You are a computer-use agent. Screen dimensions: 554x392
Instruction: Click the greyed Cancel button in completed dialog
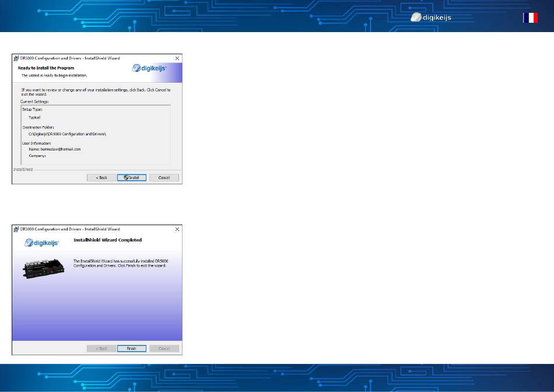click(164, 348)
